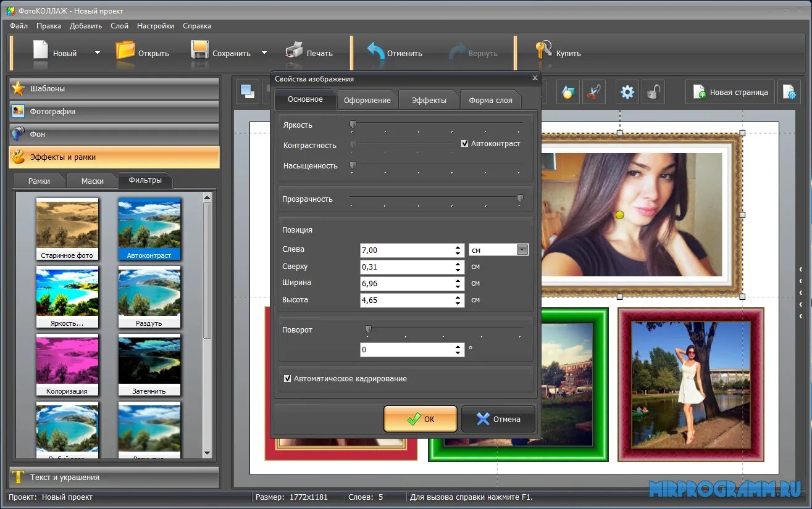Expand the Шаблоны panel section

point(114,89)
